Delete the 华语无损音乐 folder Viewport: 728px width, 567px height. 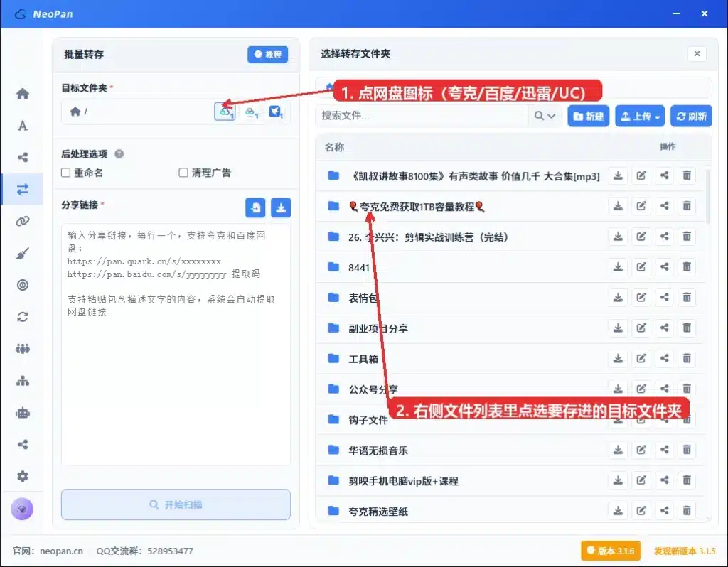tap(687, 450)
